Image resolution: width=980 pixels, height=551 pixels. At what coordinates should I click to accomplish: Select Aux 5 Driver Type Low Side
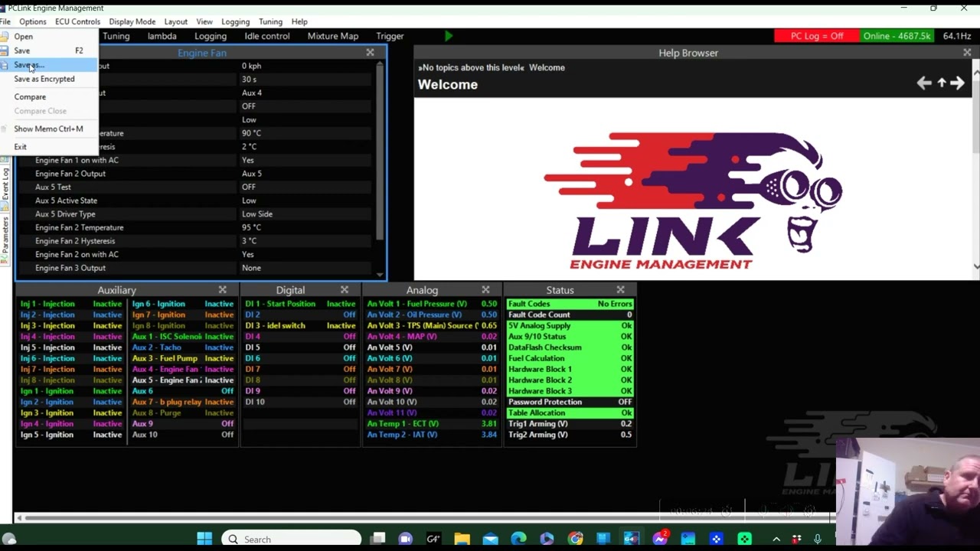click(x=257, y=214)
